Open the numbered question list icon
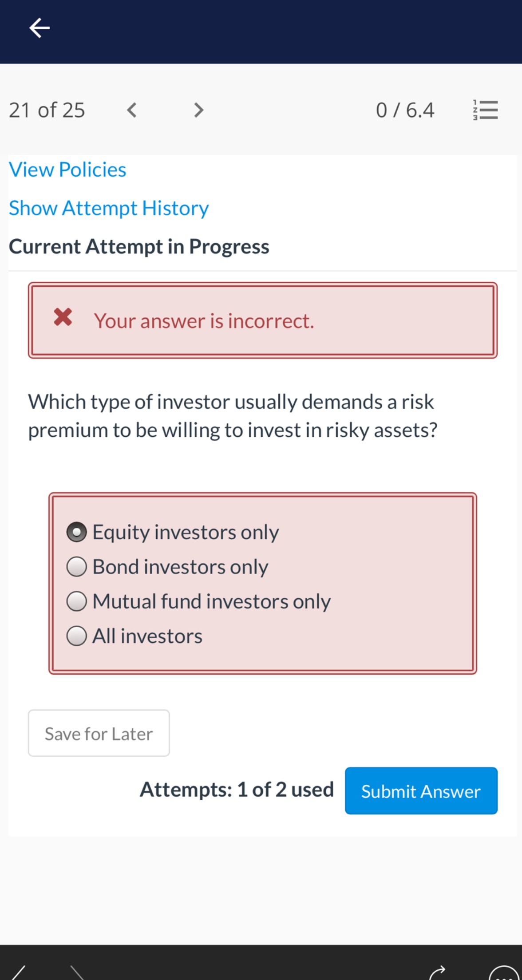The width and height of the screenshot is (522, 980). pos(486,110)
